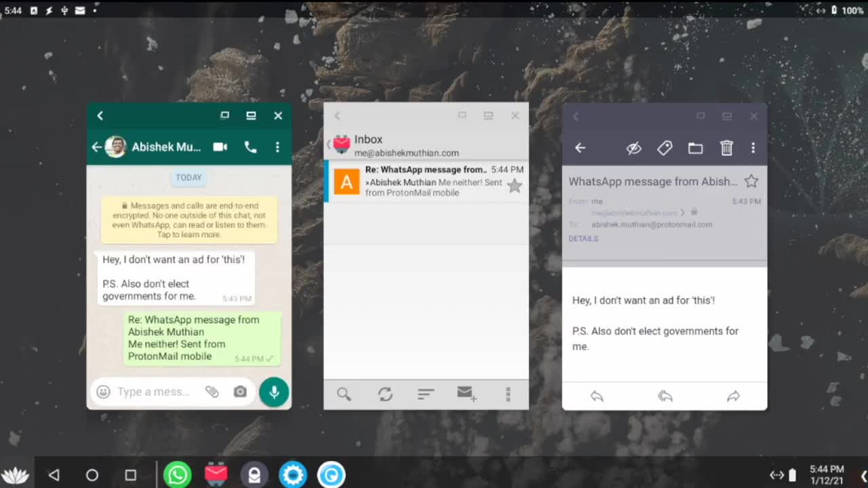Select recipient abishek.muthian@protonmail.com
Viewport: 868px width, 488px height.
coord(652,224)
